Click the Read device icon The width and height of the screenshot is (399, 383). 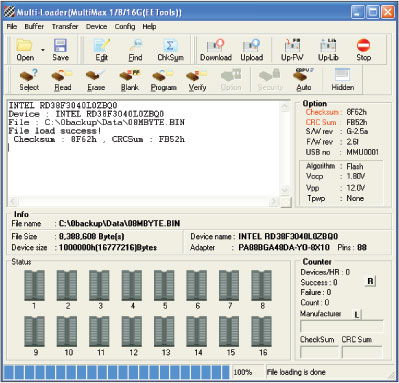(63, 80)
